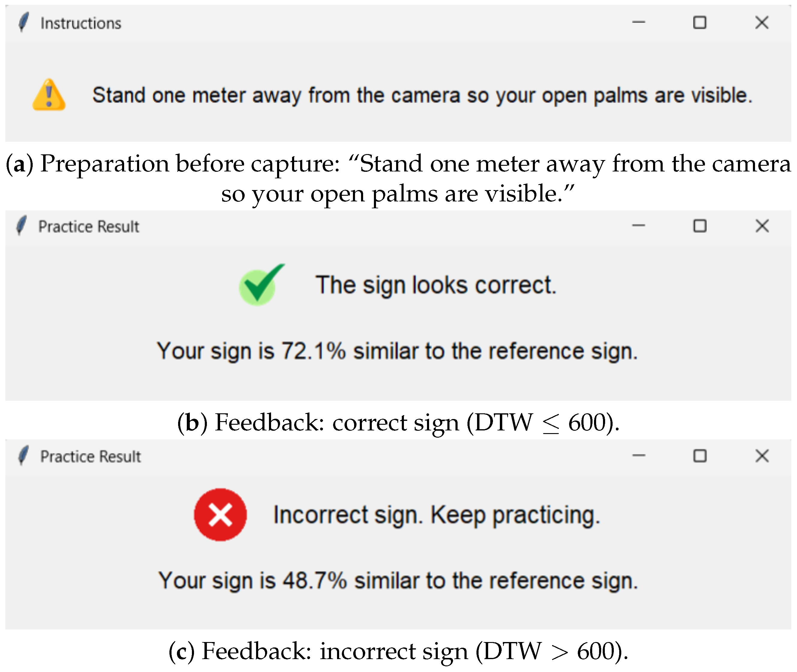Click the feather icon in the Instructions title bar
The height and width of the screenshot is (672, 797).
[x=23, y=22]
